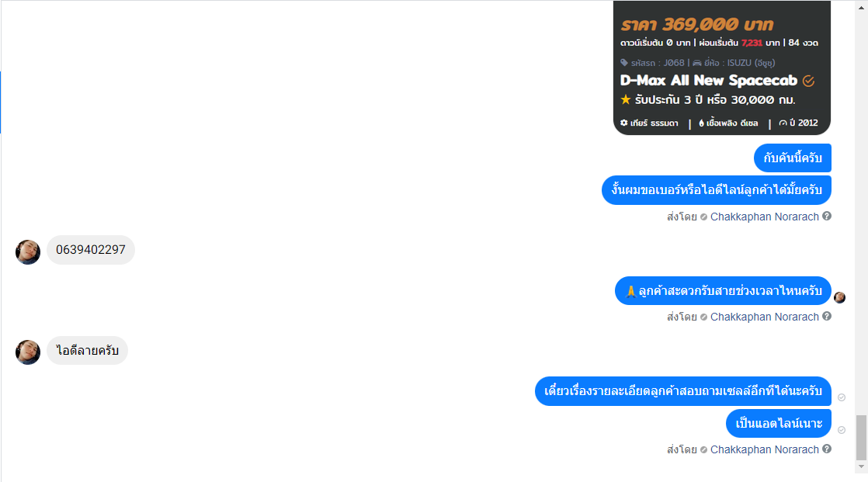Select the 'กับคันนี้ครับ' message bubble
Screen dimensions: 868x482
(793, 158)
